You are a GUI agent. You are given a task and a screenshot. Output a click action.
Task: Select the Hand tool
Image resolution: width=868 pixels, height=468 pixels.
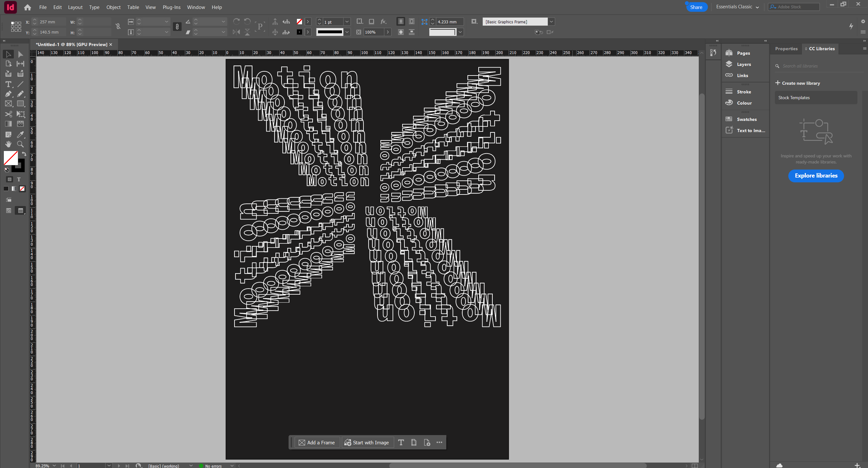pos(8,144)
